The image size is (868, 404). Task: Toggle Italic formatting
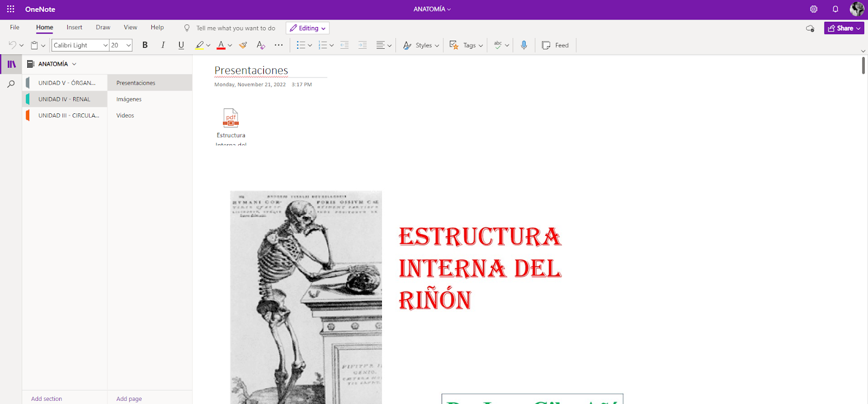tap(163, 45)
